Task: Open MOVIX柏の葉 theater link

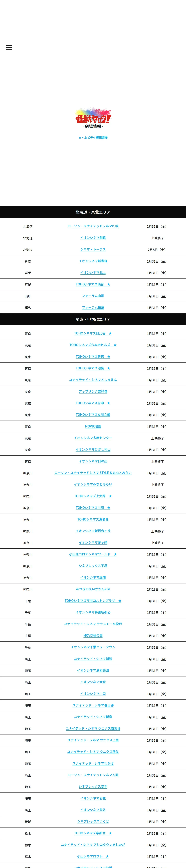Action: [x=93, y=636]
